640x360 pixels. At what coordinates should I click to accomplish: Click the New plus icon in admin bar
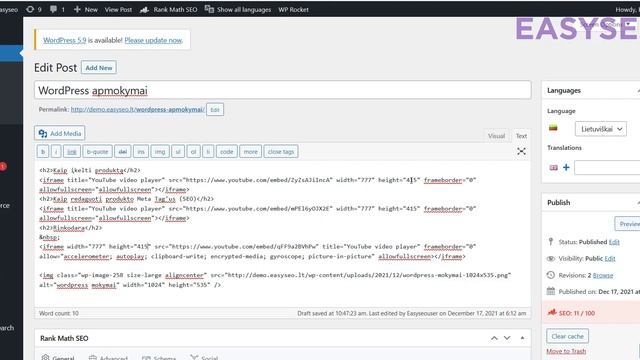[77, 9]
